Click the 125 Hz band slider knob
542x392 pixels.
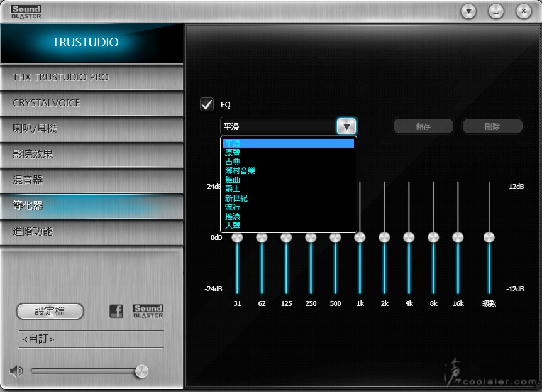click(286, 237)
